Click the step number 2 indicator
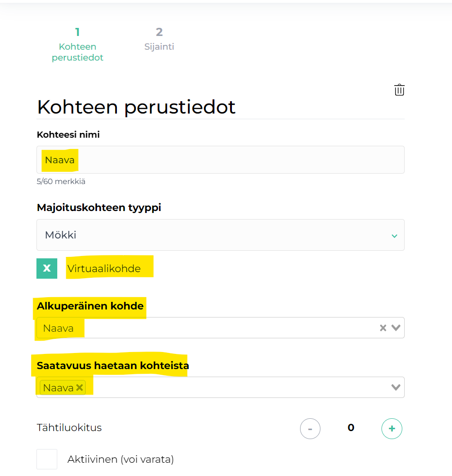452x476 pixels. pos(159,32)
